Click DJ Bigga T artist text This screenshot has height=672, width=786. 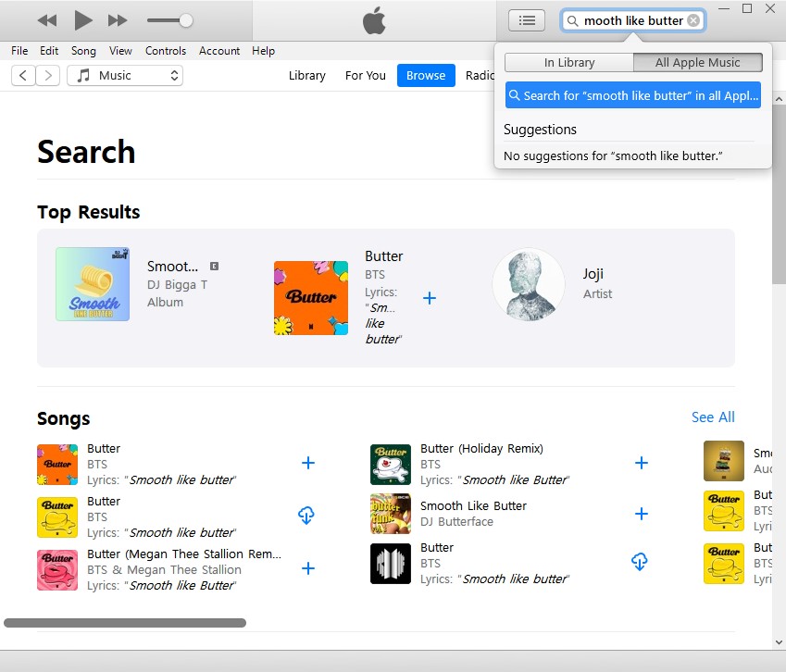point(177,285)
